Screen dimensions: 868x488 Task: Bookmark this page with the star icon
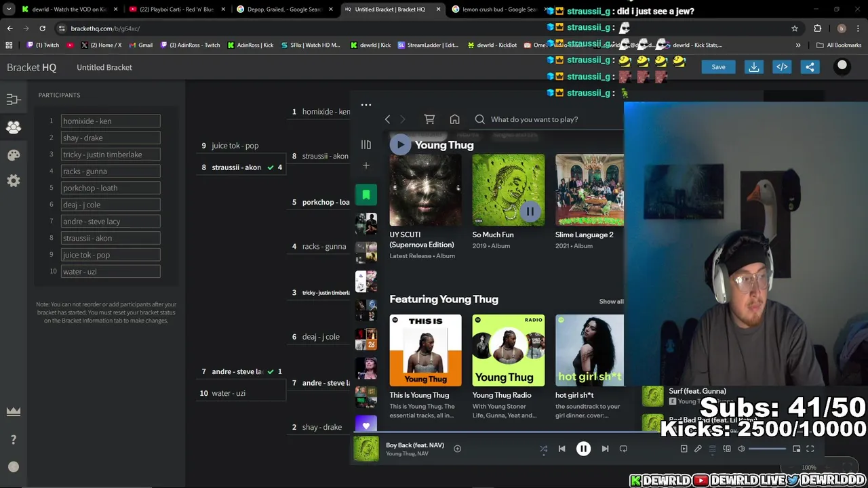point(795,28)
